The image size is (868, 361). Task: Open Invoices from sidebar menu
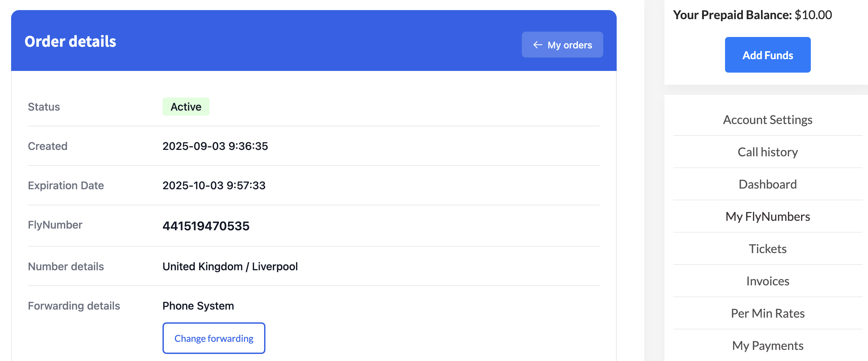coord(767,281)
